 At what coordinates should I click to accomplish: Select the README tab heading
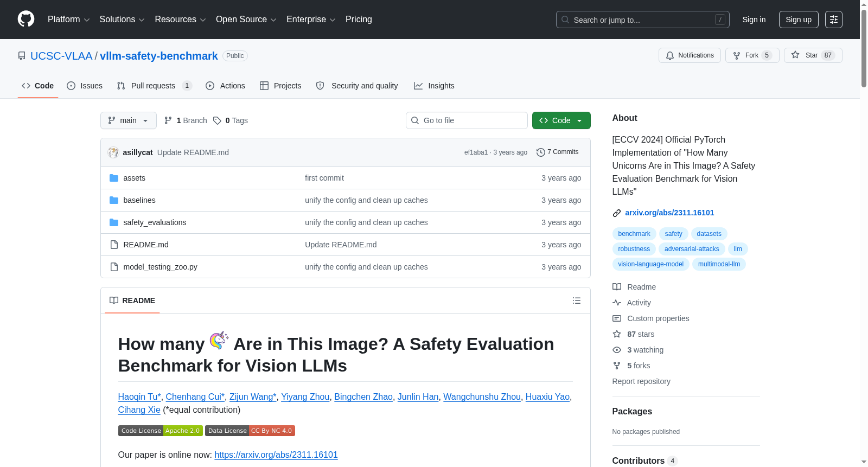132,300
